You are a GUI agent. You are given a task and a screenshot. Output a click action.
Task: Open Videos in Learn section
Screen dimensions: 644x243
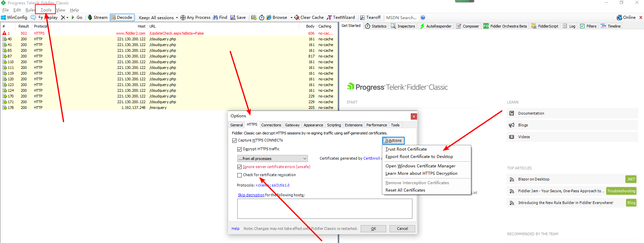coord(572,137)
